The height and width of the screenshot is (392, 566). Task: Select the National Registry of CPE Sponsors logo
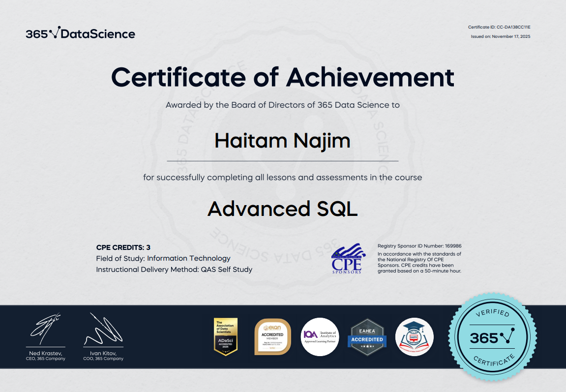347,258
